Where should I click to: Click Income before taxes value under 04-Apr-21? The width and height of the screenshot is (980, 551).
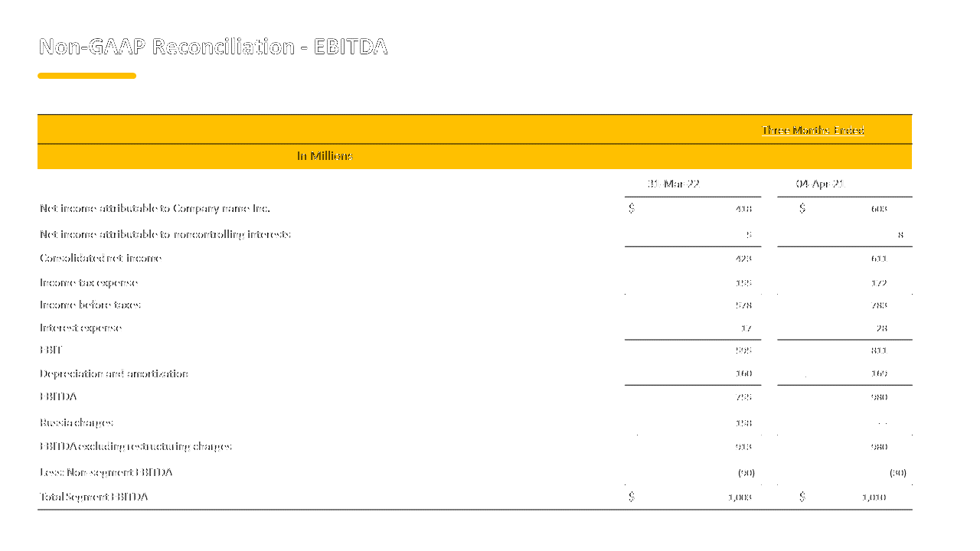click(x=879, y=305)
